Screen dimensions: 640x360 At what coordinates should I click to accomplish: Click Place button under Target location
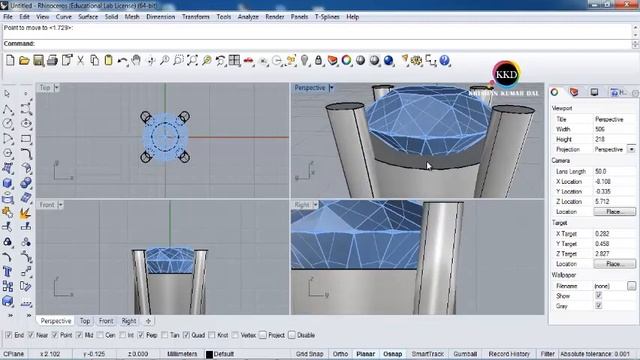point(614,264)
